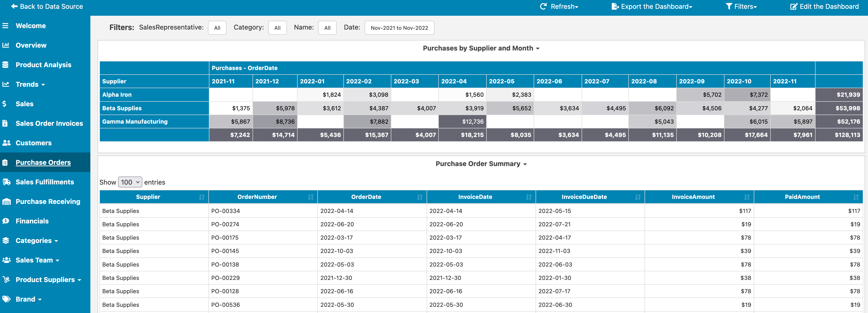Click the Product Suppliers dolly icon

coord(6,279)
